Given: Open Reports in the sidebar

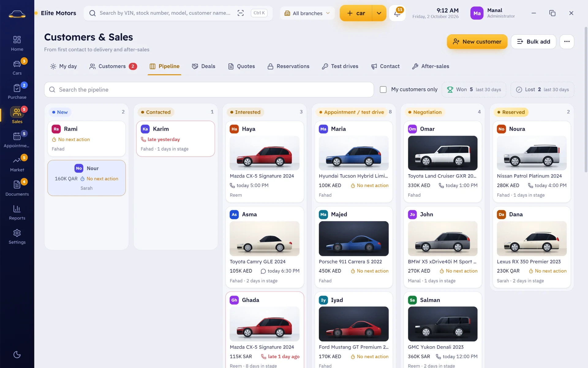Looking at the screenshot, I should click(17, 213).
